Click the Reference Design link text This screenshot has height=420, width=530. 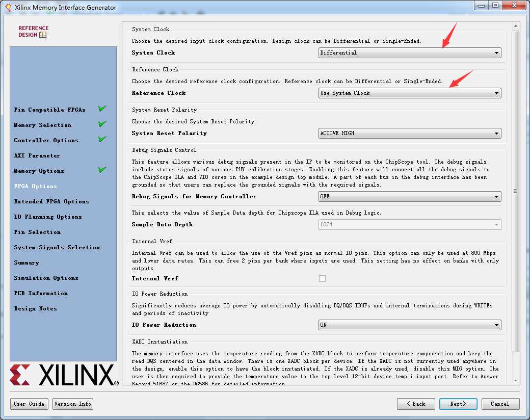coord(33,31)
